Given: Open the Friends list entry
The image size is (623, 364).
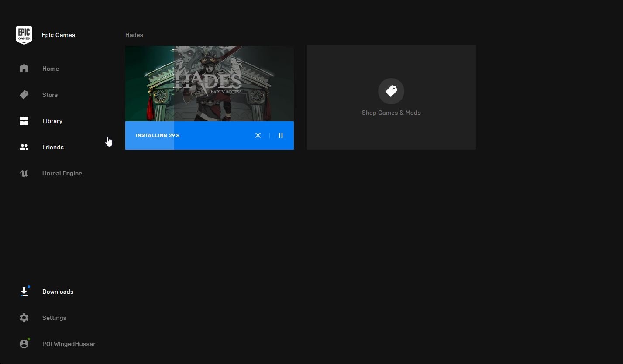Looking at the screenshot, I should tap(53, 147).
